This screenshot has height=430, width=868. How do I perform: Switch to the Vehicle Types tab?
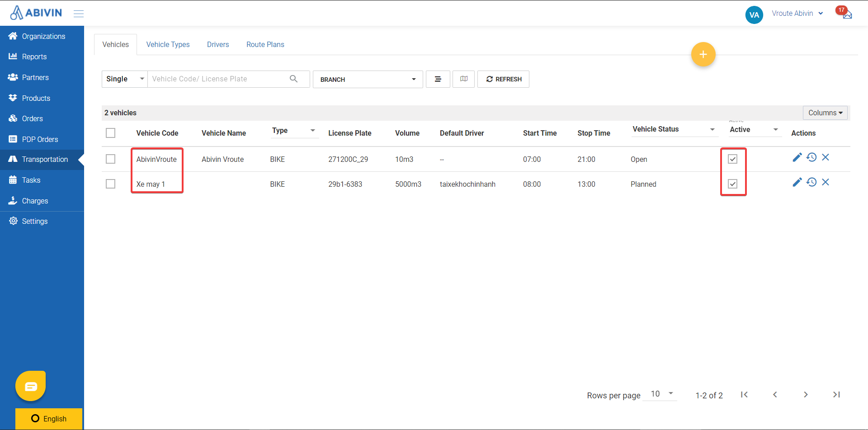[x=168, y=44]
